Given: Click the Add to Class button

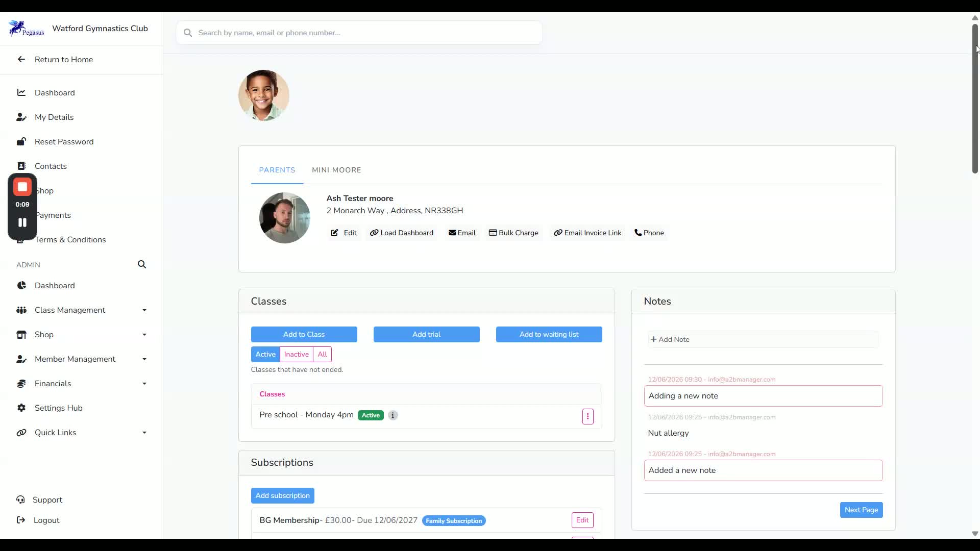Looking at the screenshot, I should (x=304, y=334).
